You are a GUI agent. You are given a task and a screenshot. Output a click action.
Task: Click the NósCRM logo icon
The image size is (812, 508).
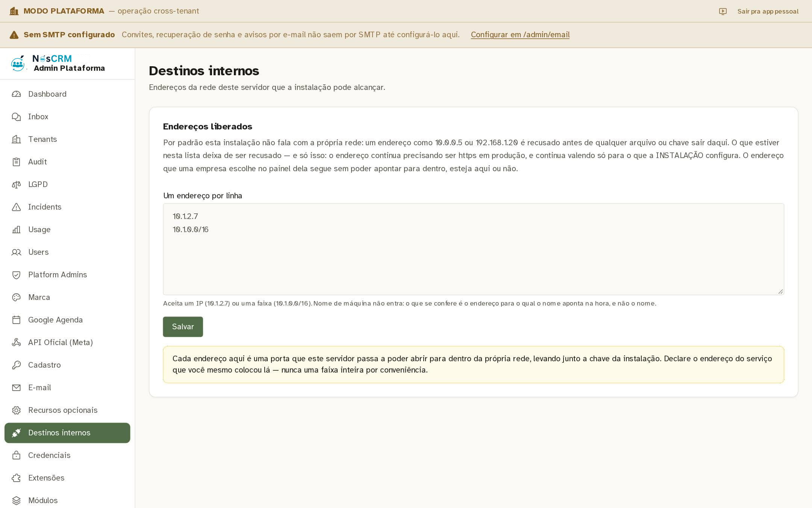(x=18, y=63)
